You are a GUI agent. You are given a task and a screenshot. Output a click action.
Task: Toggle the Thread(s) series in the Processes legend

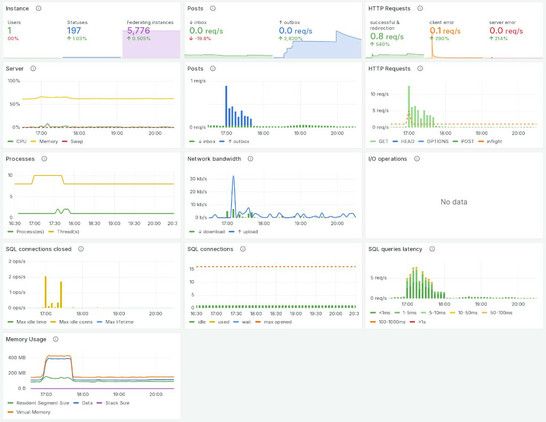(x=68, y=232)
